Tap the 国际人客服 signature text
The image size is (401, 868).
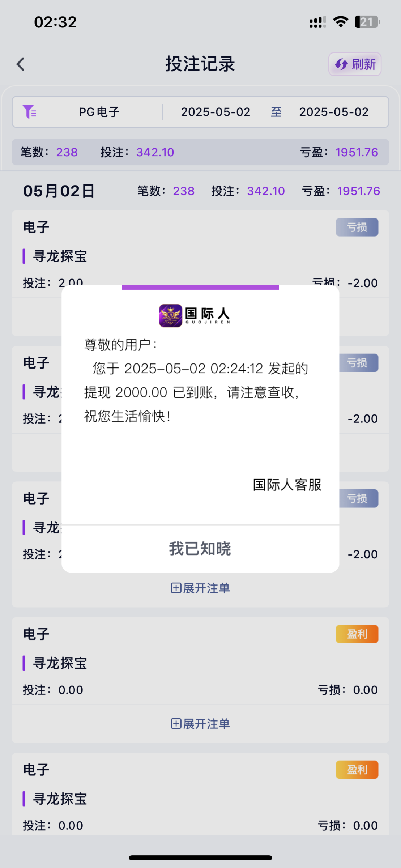point(287,485)
